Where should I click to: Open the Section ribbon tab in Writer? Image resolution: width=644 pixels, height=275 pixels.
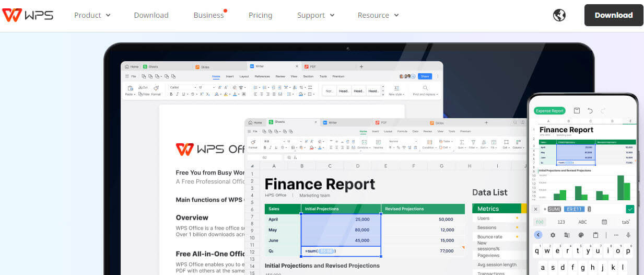pos(308,76)
